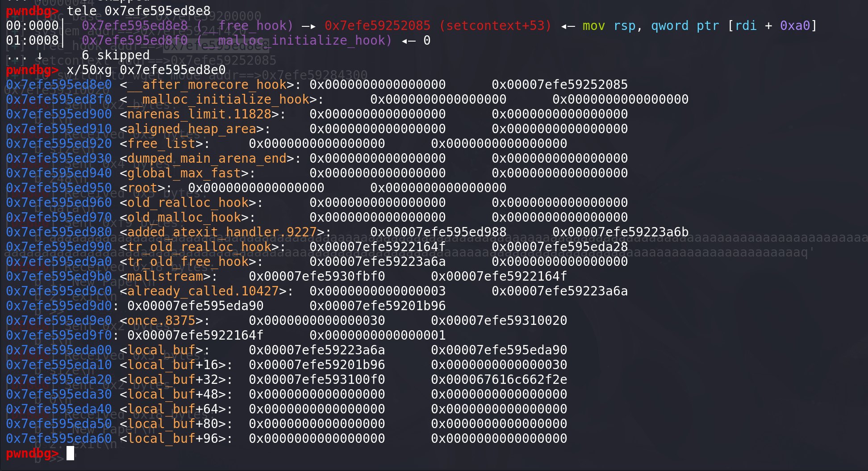Viewport: 868px width, 471px height.
Task: Select the old_malloc_hook symbol
Action: pos(184,217)
